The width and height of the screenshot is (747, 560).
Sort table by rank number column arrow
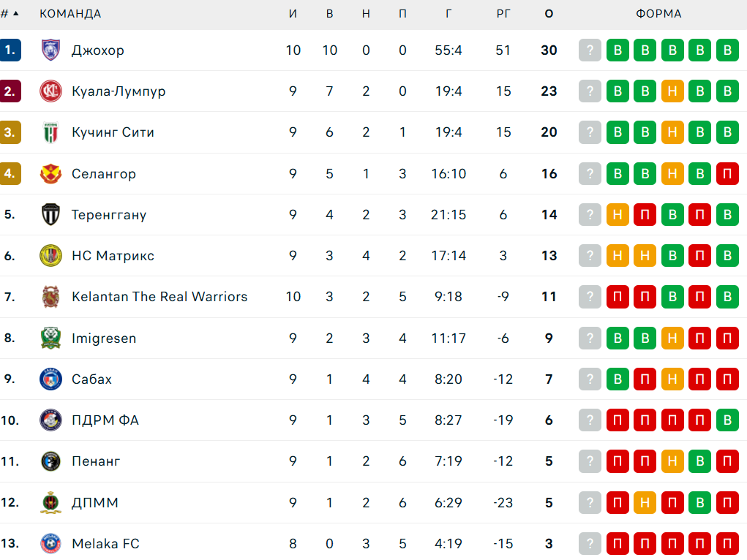coord(15,14)
